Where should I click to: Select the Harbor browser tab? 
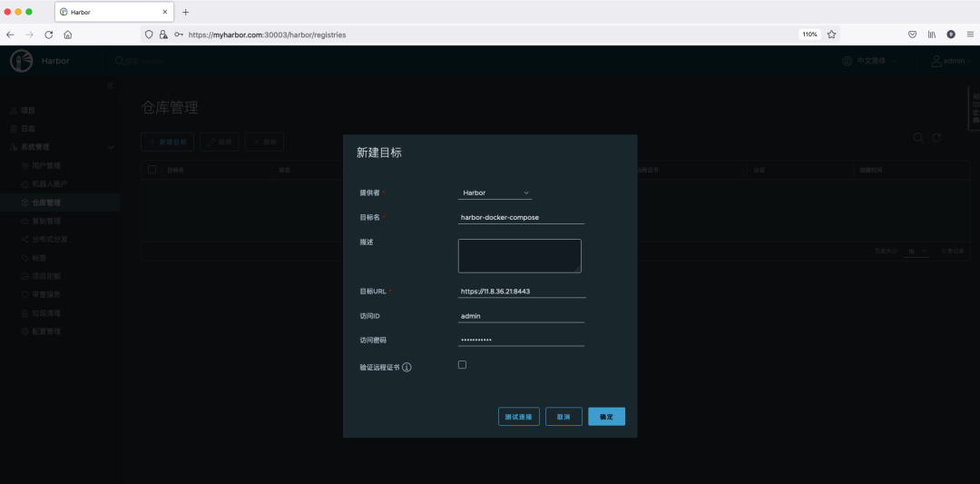coord(113,12)
